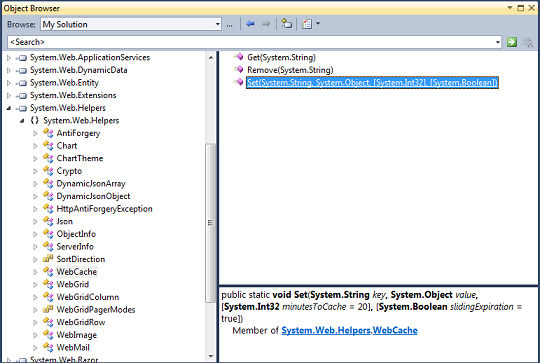The height and width of the screenshot is (363, 540).
Task: Click the Clear Search icon
Action: (x=527, y=42)
